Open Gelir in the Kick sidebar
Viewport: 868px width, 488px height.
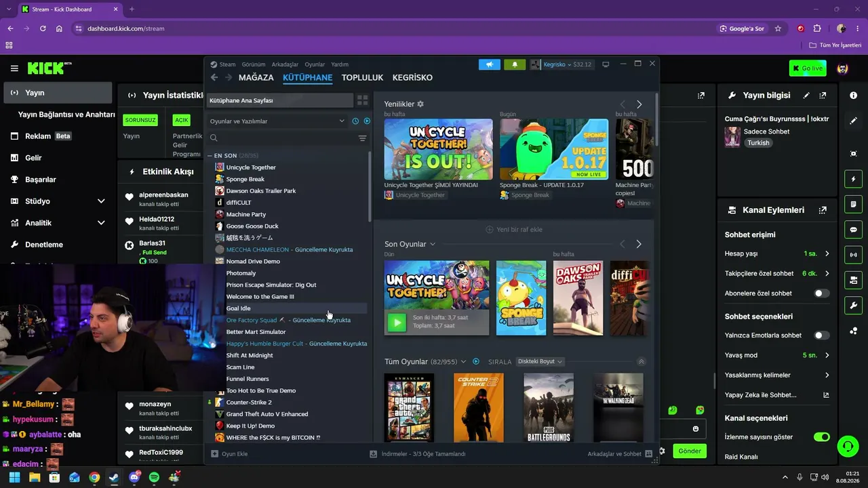coord(33,158)
